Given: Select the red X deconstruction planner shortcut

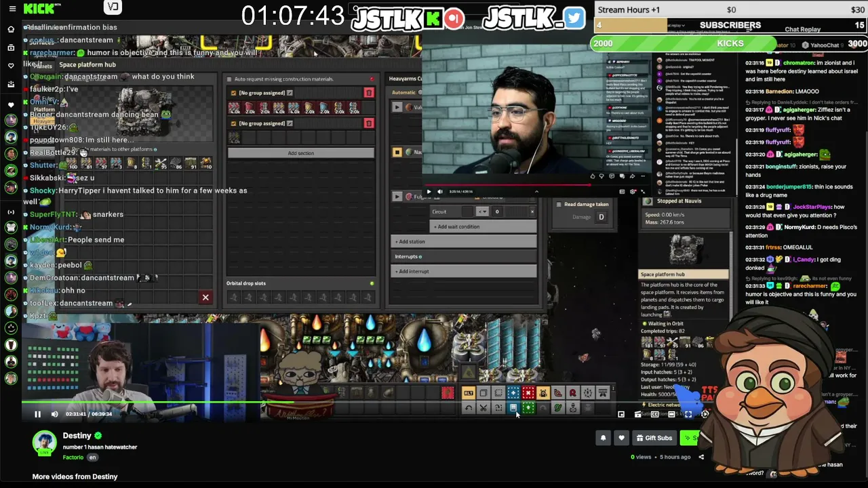Looking at the screenshot, I should (528, 393).
